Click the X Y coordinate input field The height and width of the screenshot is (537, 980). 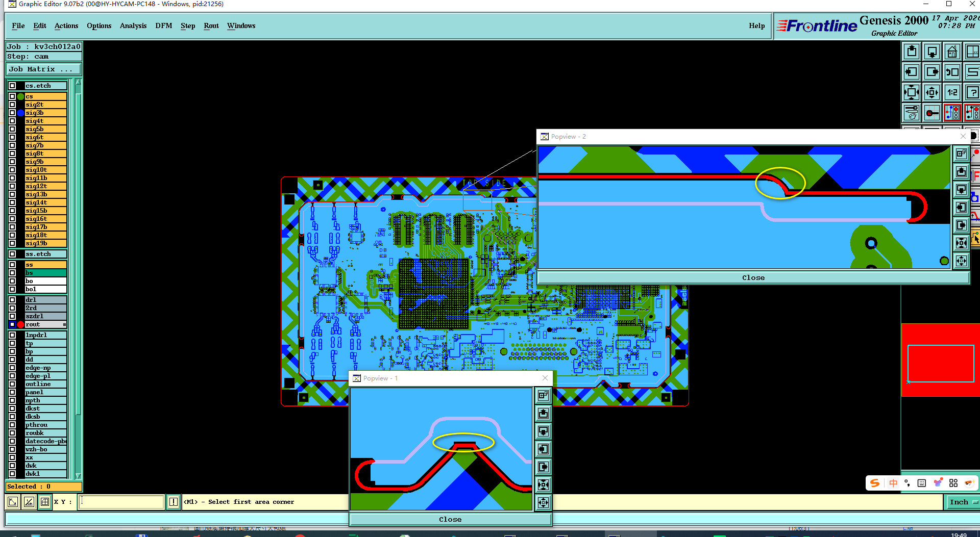122,502
